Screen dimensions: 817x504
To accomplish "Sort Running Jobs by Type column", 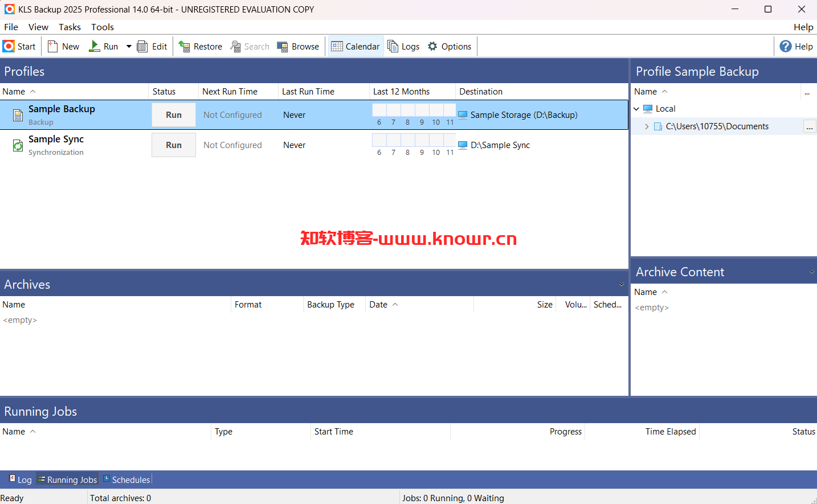I will point(260,432).
